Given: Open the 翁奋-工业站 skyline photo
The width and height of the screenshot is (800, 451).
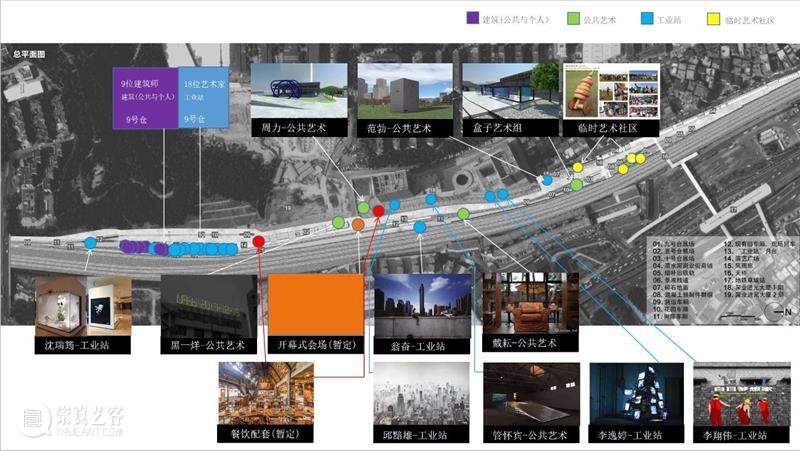Looking at the screenshot, I should point(421,306).
